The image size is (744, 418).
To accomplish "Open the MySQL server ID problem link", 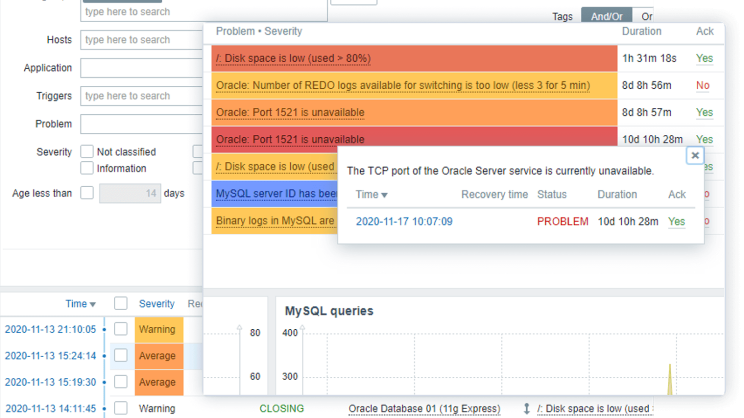I will click(x=276, y=194).
